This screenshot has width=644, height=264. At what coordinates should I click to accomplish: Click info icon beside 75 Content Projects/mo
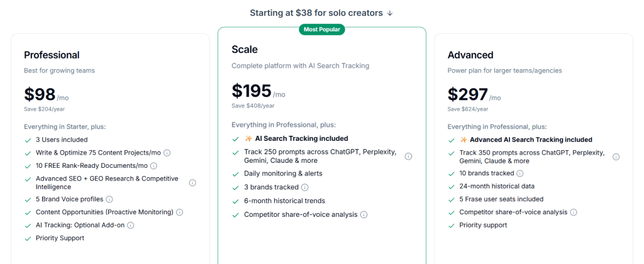pos(167,153)
